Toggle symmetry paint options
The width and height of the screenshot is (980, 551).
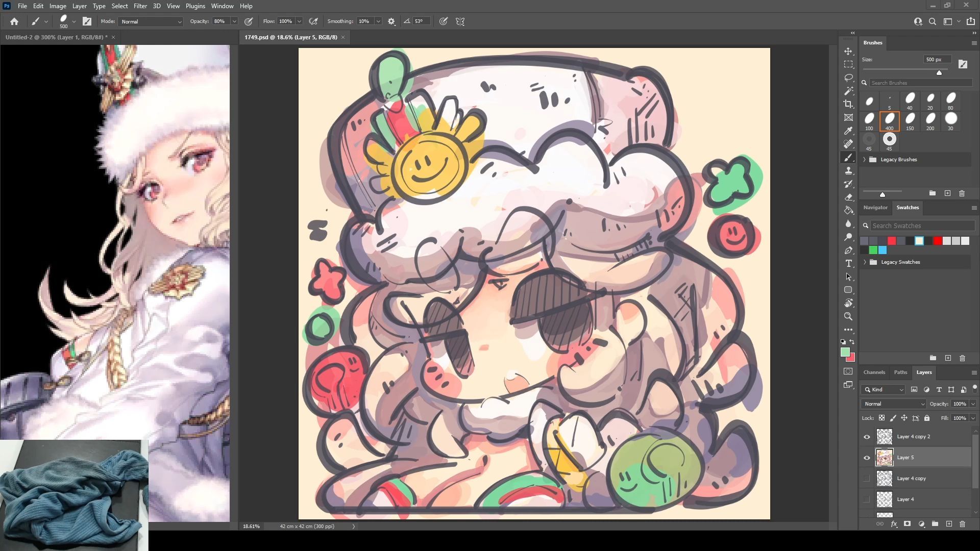coord(460,21)
